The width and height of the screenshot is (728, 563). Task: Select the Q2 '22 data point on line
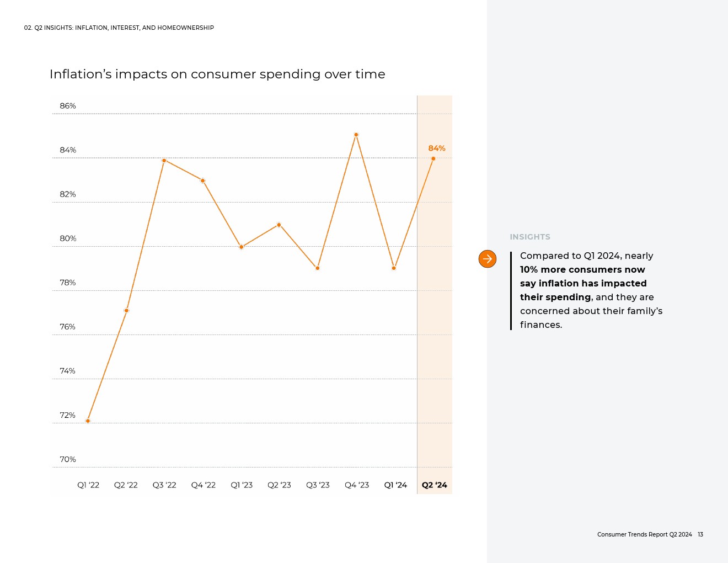[126, 311]
